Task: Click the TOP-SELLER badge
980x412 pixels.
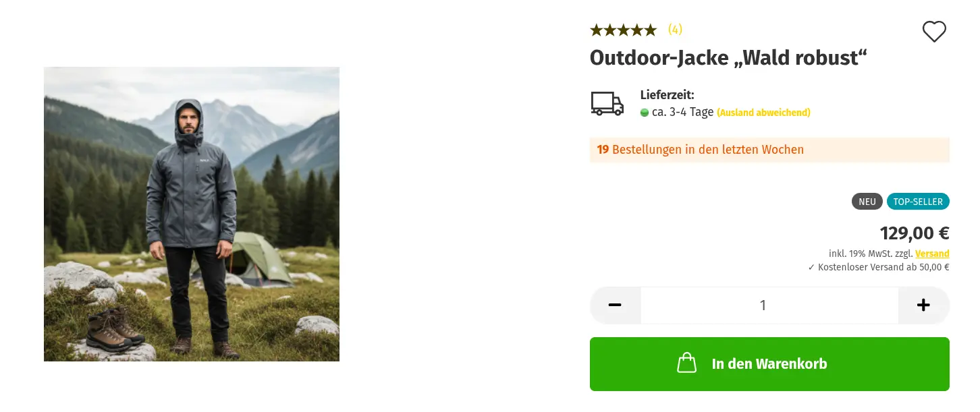Action: point(918,202)
